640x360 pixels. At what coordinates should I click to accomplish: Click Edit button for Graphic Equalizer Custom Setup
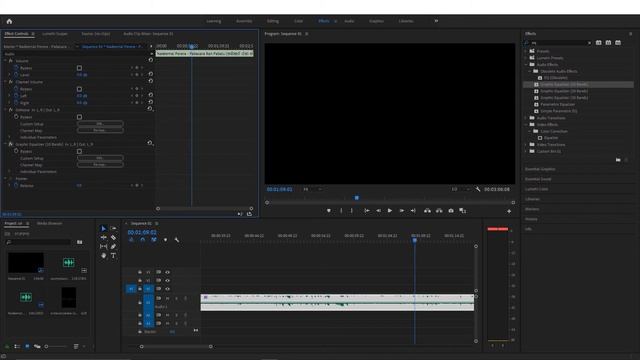[100, 158]
